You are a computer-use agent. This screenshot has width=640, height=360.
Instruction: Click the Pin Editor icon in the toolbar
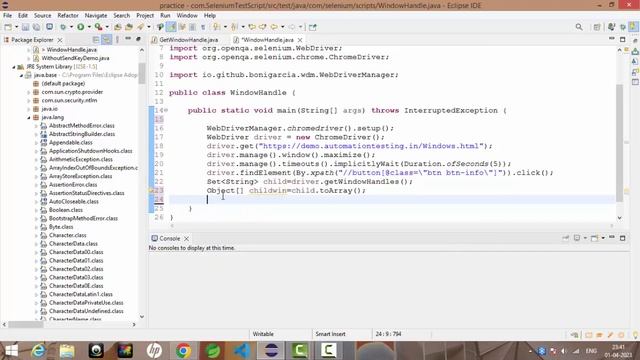tap(313, 27)
